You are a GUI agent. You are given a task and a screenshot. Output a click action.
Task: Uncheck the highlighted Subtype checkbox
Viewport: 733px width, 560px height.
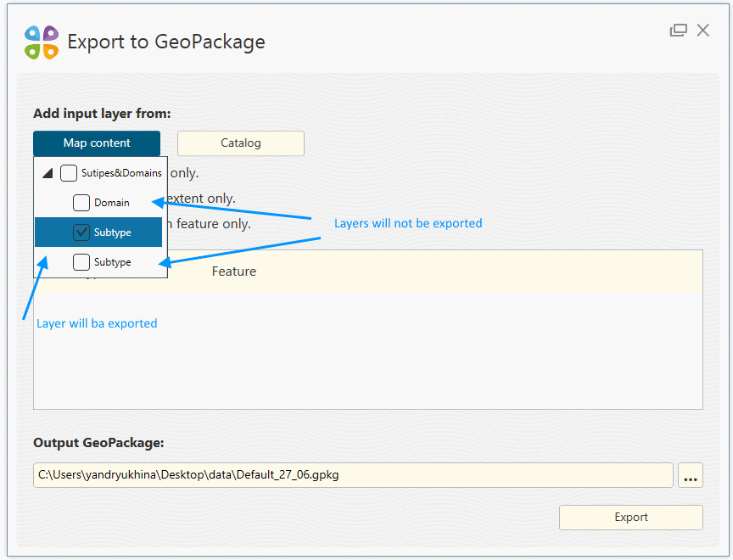(x=81, y=232)
